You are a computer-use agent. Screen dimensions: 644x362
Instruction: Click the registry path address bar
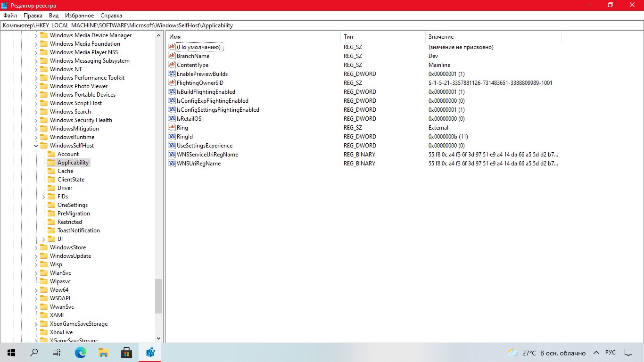(322, 25)
